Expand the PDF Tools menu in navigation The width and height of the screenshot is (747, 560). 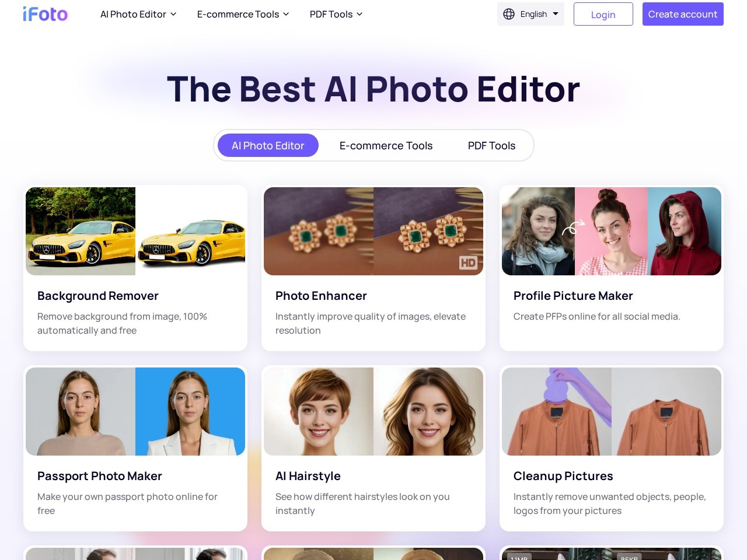tap(336, 14)
